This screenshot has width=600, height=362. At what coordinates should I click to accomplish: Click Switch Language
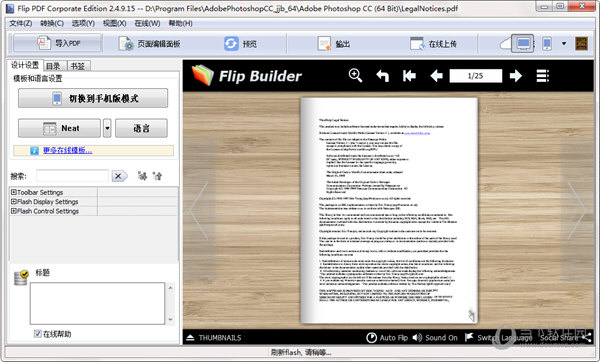pyautogui.click(x=498, y=338)
